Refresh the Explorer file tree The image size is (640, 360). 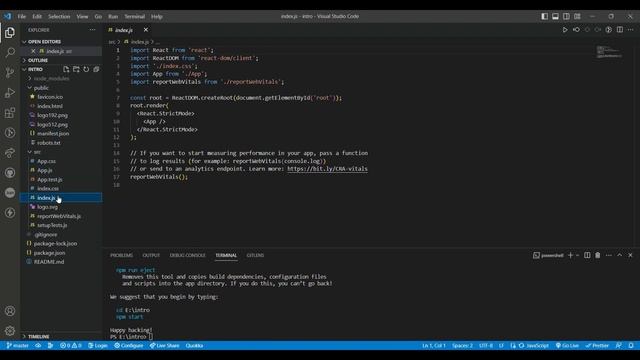pos(86,69)
